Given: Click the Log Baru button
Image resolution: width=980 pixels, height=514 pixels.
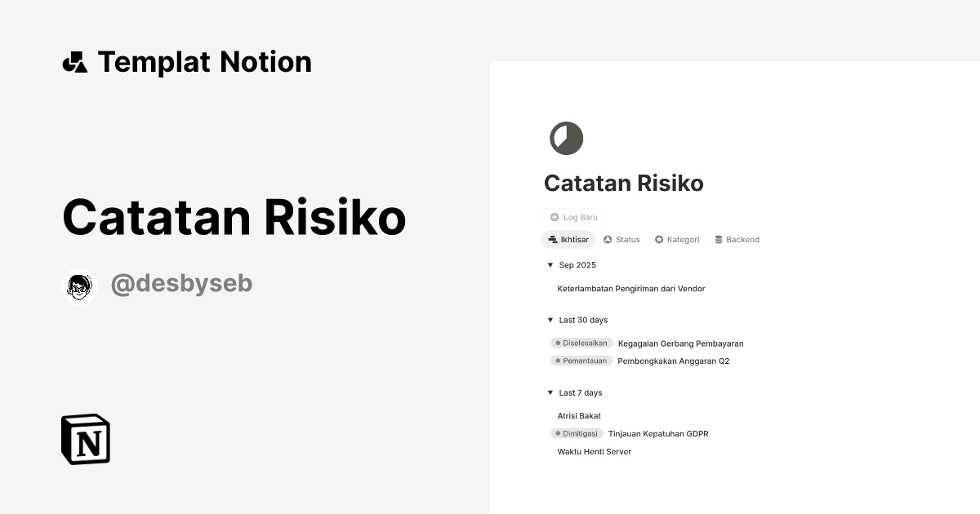Looking at the screenshot, I should pyautogui.click(x=574, y=217).
